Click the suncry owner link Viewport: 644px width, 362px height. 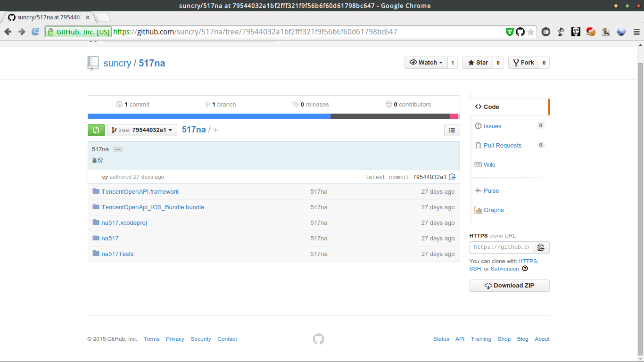coord(117,63)
